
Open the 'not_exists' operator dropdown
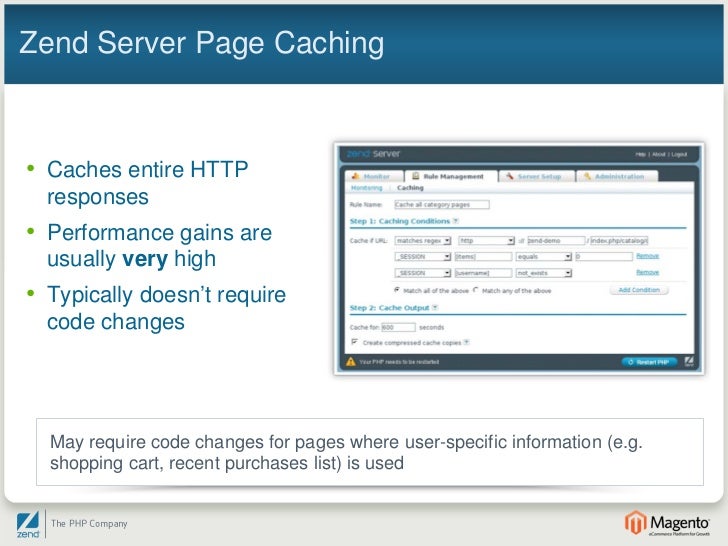tap(544, 273)
